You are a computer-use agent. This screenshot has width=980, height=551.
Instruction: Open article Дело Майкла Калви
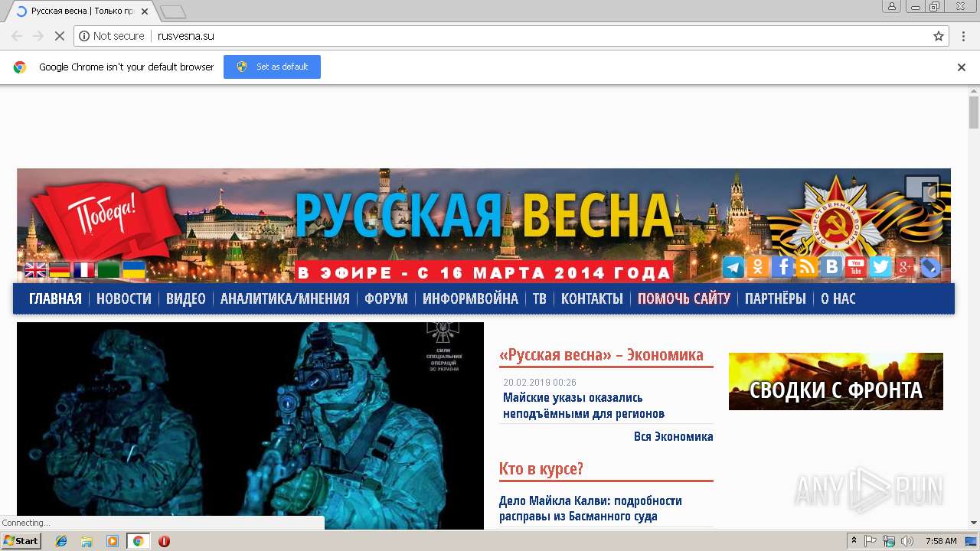(x=590, y=509)
